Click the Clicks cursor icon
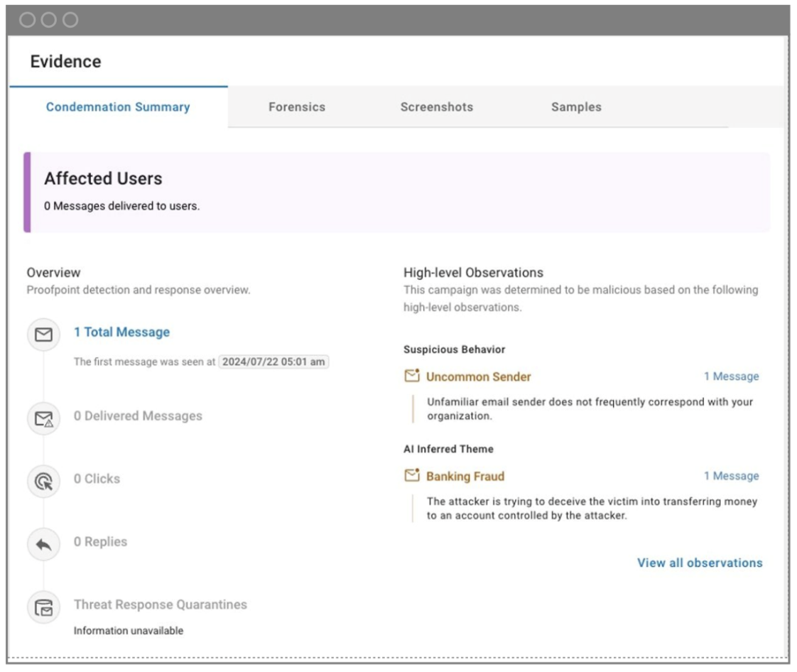797x672 pixels. 44,481
